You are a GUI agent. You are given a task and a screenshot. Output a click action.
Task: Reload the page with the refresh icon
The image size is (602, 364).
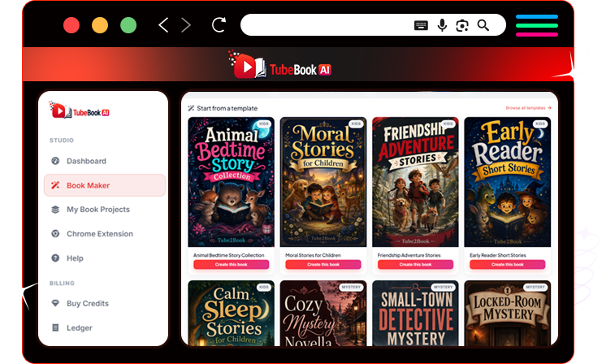coord(219,25)
